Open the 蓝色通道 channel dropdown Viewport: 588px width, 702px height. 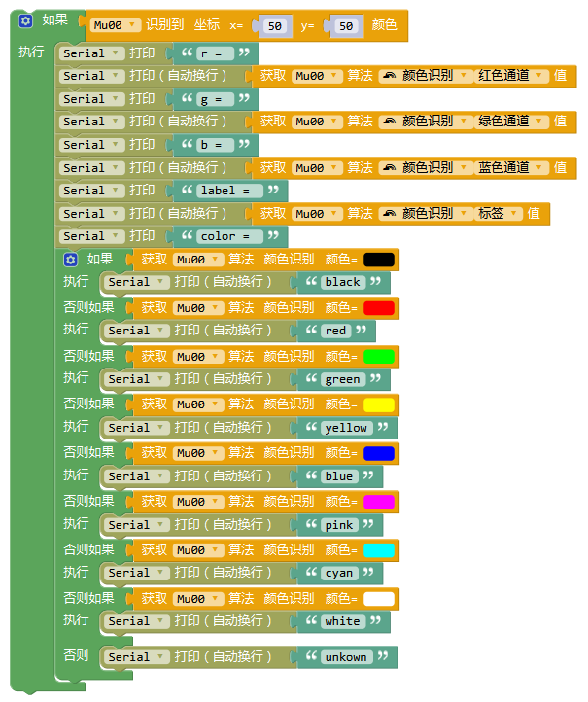(511, 168)
